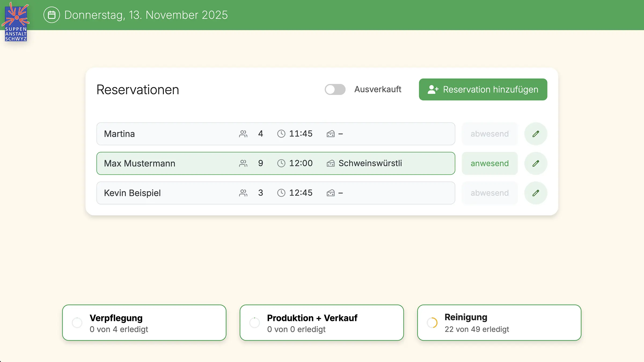Edit Martina's reservation with the pencil icon
The width and height of the screenshot is (644, 362).
[536, 134]
